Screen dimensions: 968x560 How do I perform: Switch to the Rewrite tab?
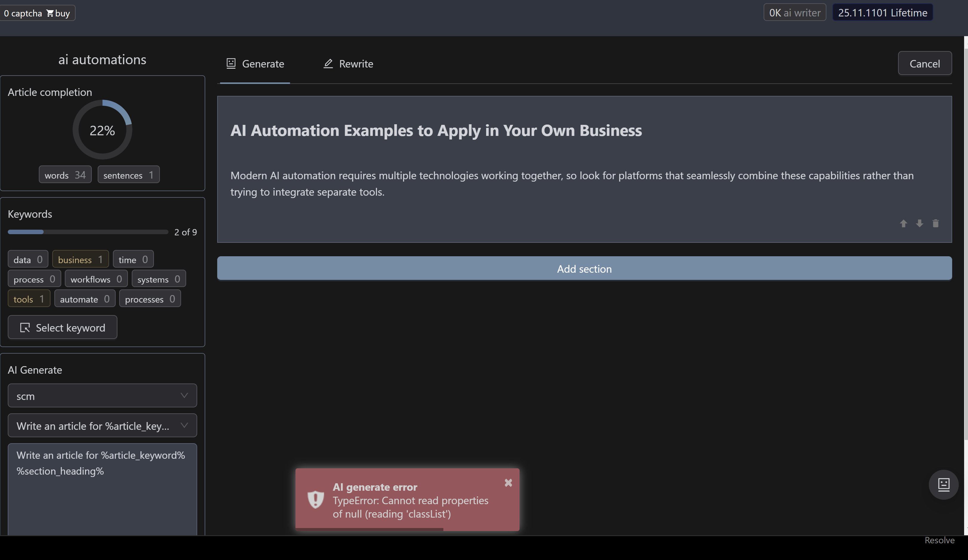[x=348, y=64]
